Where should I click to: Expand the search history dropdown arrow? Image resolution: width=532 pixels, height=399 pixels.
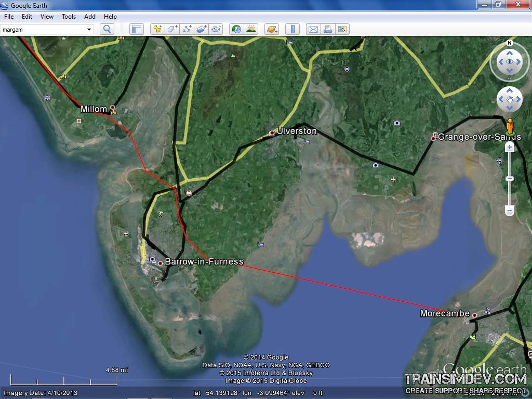click(89, 30)
